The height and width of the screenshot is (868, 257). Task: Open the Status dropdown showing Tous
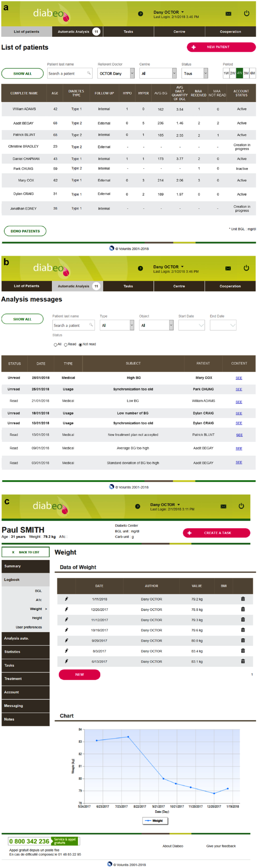(x=195, y=73)
